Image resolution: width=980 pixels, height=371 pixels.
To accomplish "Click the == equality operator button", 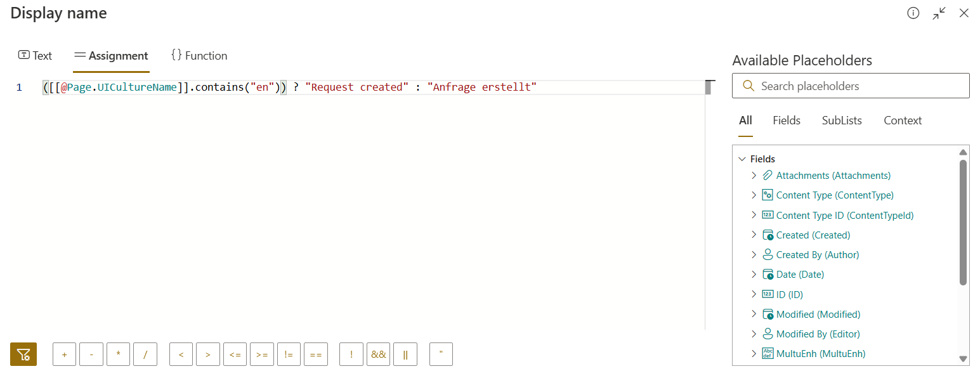I will (x=316, y=354).
